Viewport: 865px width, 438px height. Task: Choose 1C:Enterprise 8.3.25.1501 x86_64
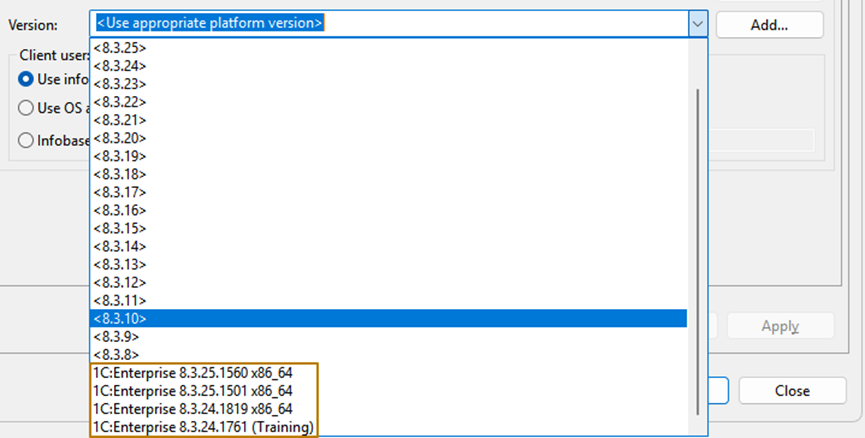click(x=192, y=390)
